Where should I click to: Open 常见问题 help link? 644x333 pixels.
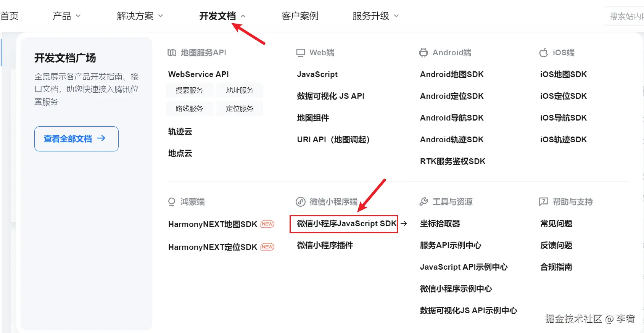pyautogui.click(x=556, y=224)
